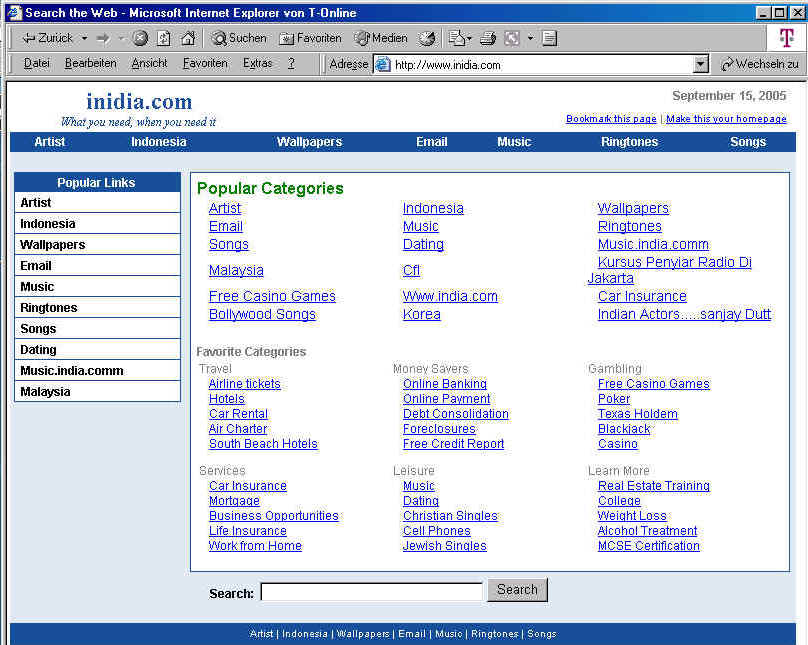This screenshot has width=808, height=645.
Task: Open the Www.india.com link
Action: click(450, 296)
